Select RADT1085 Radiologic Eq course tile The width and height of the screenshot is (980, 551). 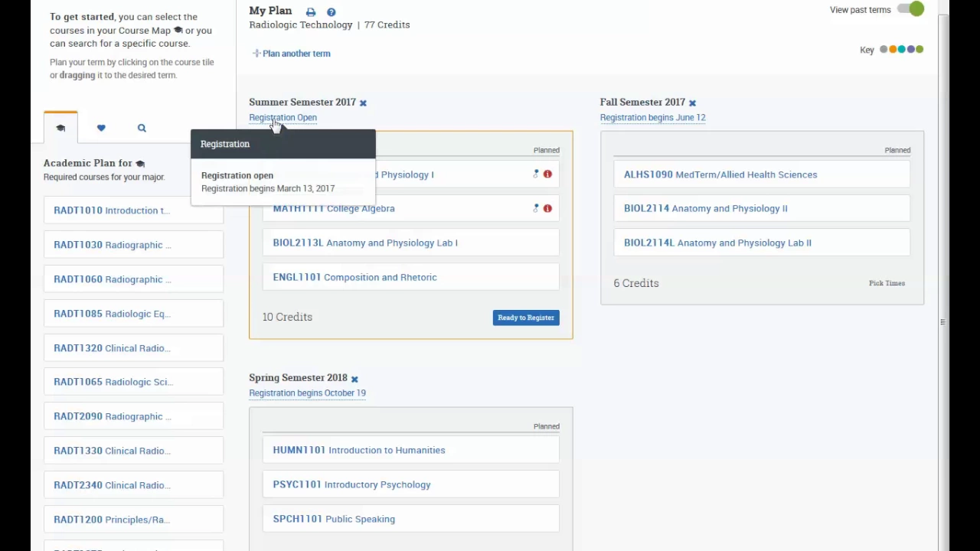tap(133, 314)
